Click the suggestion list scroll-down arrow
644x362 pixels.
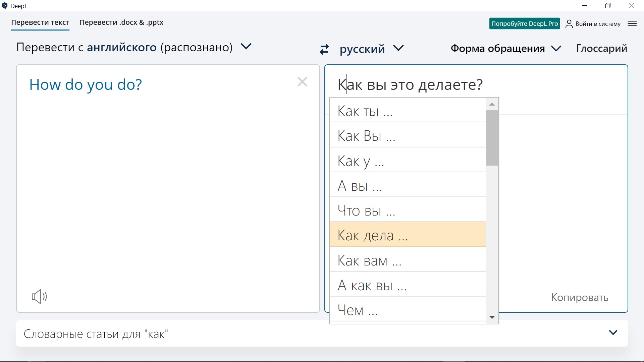[x=492, y=317]
